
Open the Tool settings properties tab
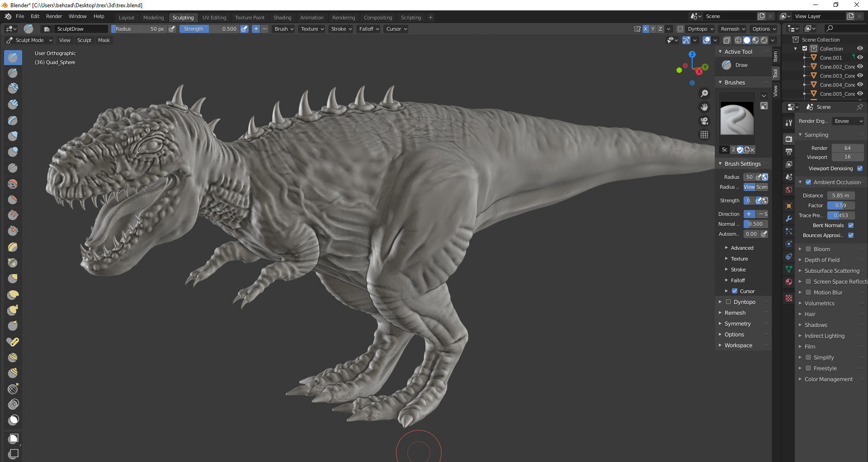pyautogui.click(x=789, y=123)
